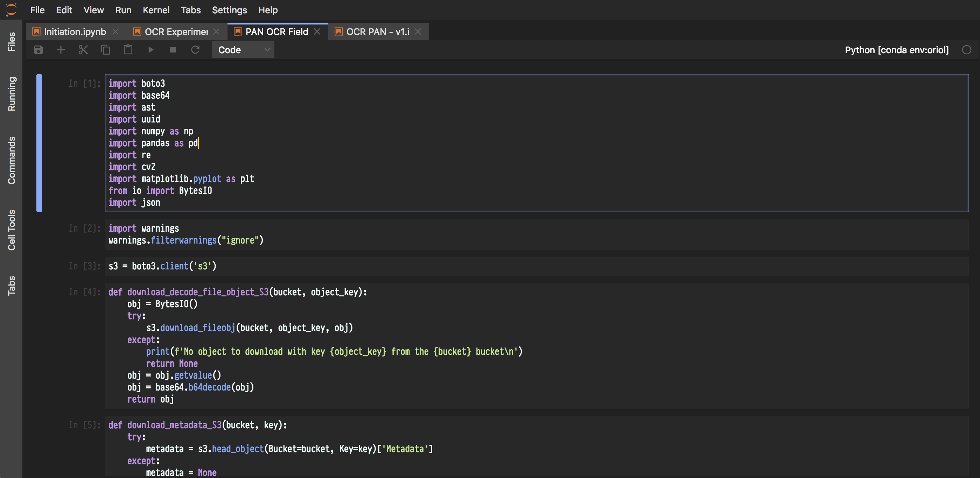Viewport: 980px width, 478px height.
Task: Run the current cell with run icon
Action: tap(150, 49)
